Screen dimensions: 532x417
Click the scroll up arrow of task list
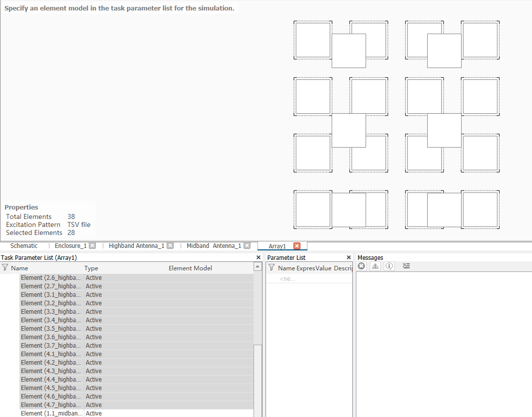click(x=258, y=267)
